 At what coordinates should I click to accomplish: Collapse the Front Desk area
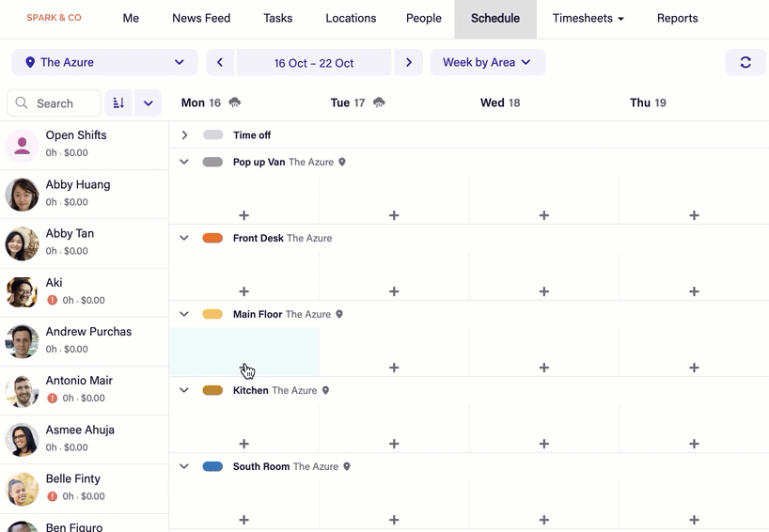click(184, 238)
